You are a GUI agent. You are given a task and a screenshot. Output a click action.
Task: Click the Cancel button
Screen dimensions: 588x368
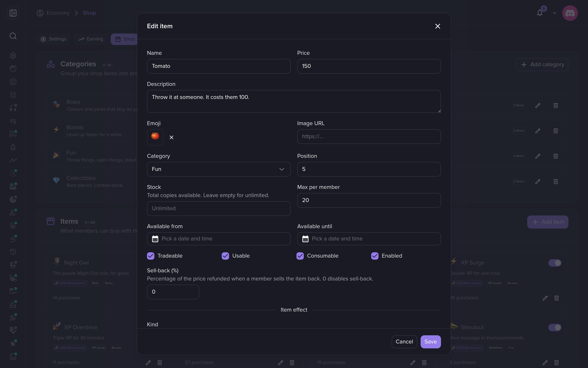click(404, 342)
